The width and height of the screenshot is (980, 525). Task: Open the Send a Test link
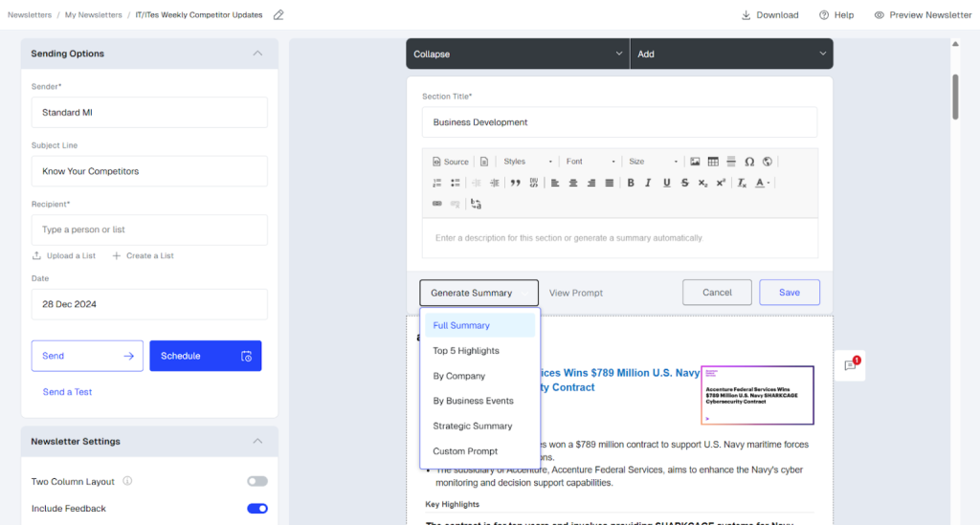point(68,392)
